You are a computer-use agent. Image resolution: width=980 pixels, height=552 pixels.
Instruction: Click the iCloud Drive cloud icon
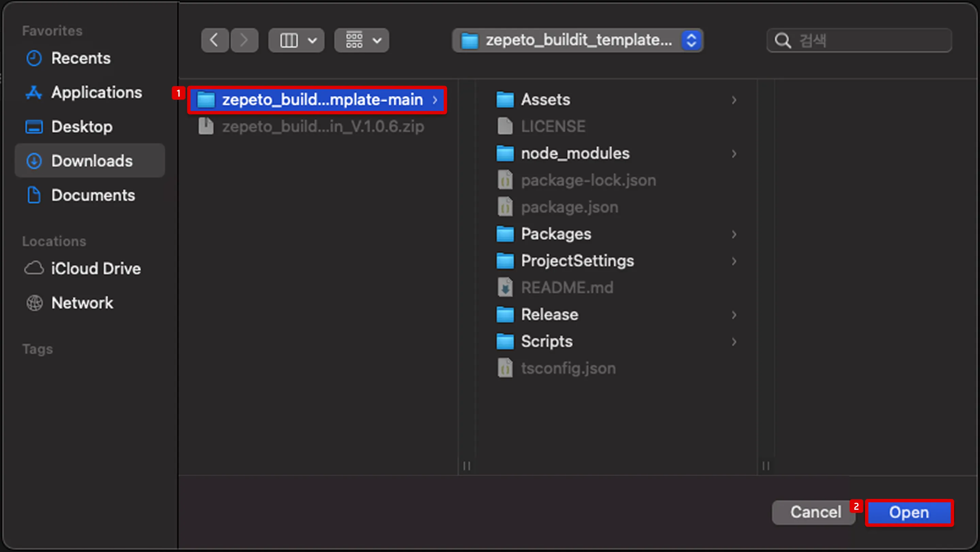[x=34, y=268]
